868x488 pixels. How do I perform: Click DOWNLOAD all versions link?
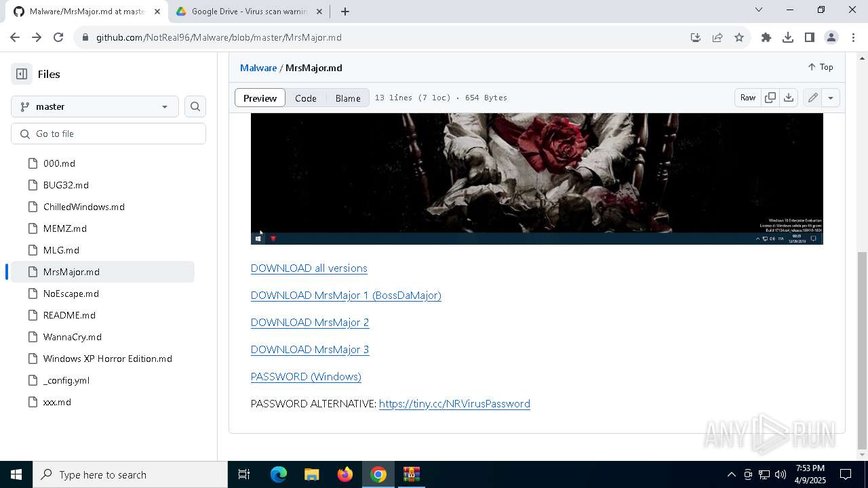[x=309, y=268]
